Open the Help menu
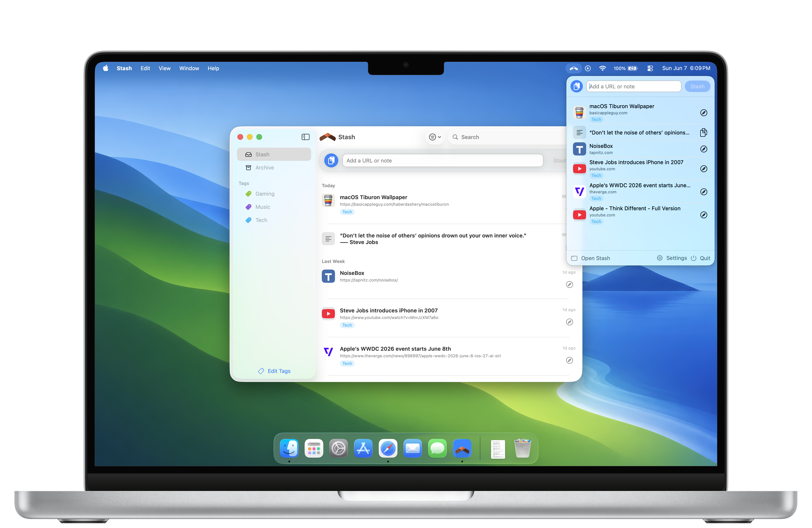This screenshot has height=528, width=812. [x=213, y=68]
